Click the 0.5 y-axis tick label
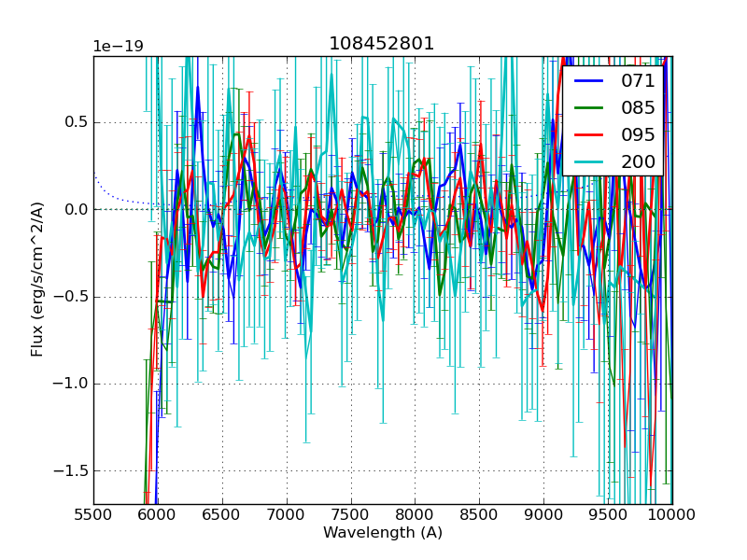The width and height of the screenshot is (747, 560). 76,122
